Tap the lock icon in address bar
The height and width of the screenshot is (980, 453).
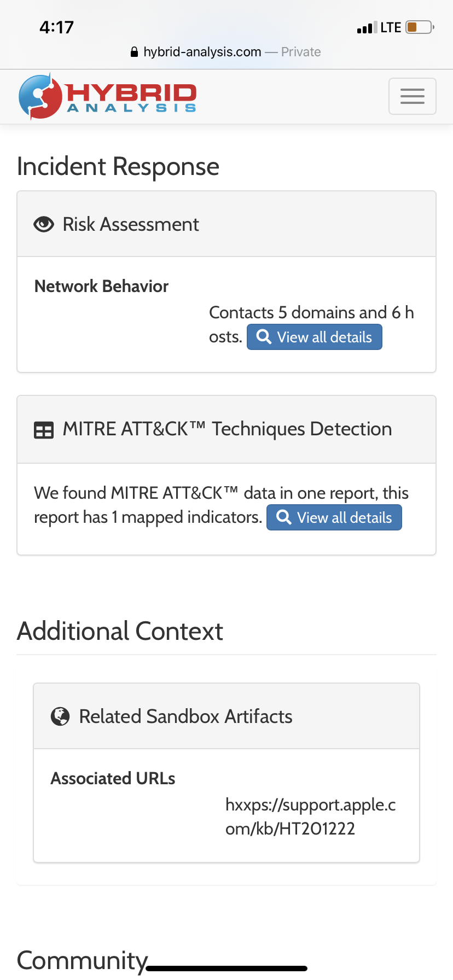click(134, 52)
